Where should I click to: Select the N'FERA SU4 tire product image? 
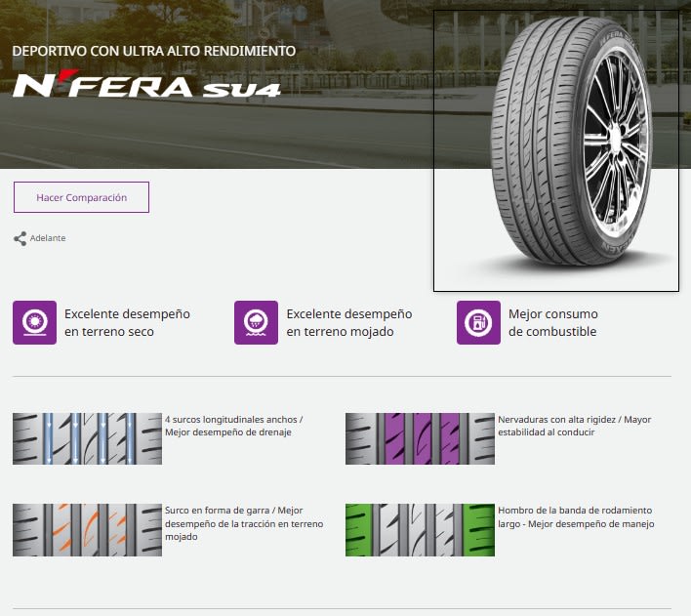coord(556,150)
